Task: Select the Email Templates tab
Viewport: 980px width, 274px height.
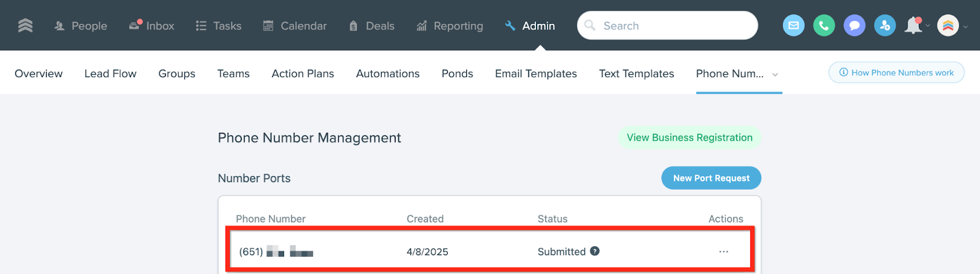Action: pos(535,73)
